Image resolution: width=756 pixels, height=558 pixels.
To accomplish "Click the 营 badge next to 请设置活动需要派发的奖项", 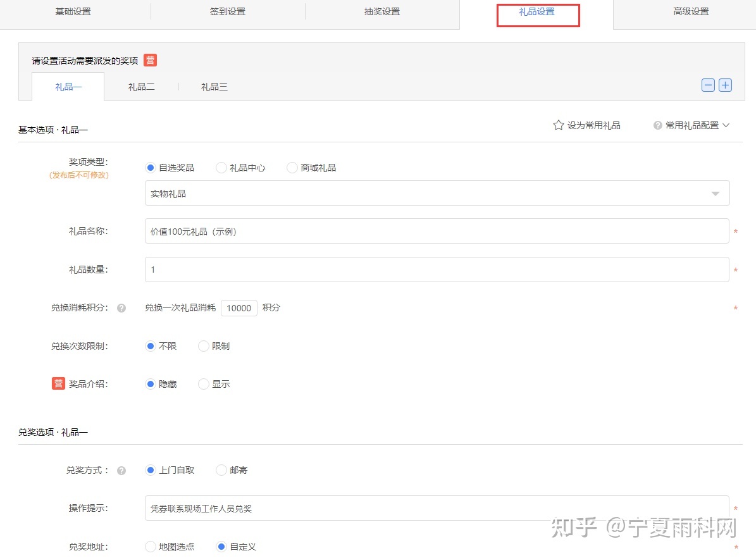I will pos(150,60).
